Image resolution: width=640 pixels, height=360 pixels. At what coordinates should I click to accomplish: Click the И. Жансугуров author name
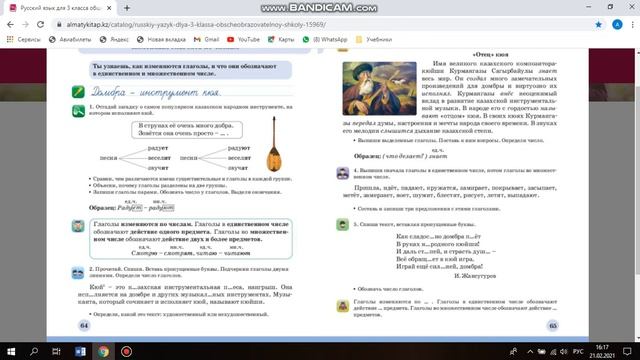coord(475,276)
